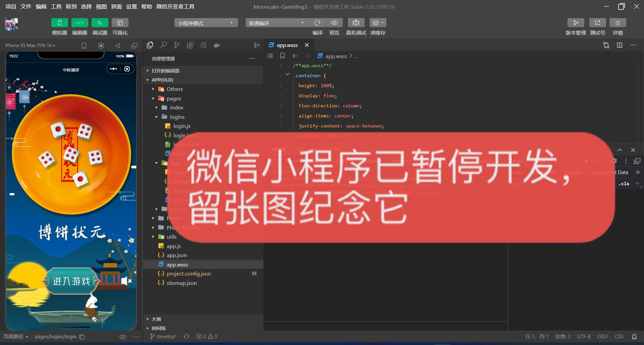
Task: Open preview with the eye icon
Action: (334, 23)
